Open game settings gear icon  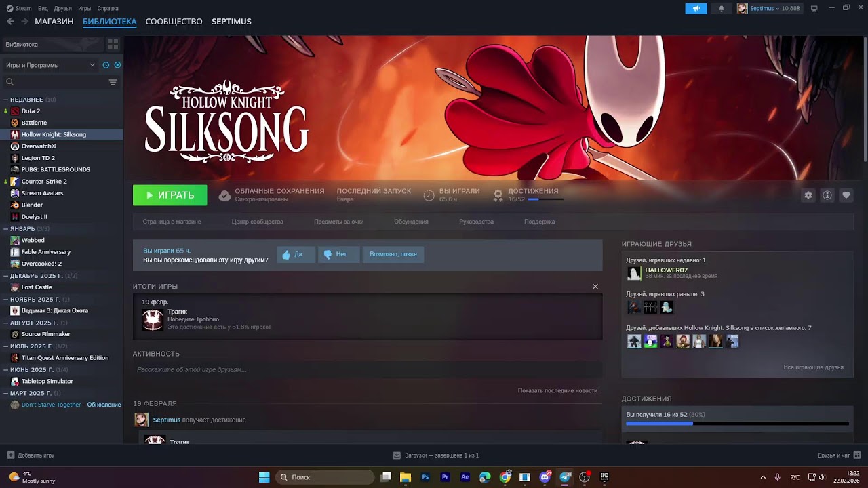coord(808,195)
